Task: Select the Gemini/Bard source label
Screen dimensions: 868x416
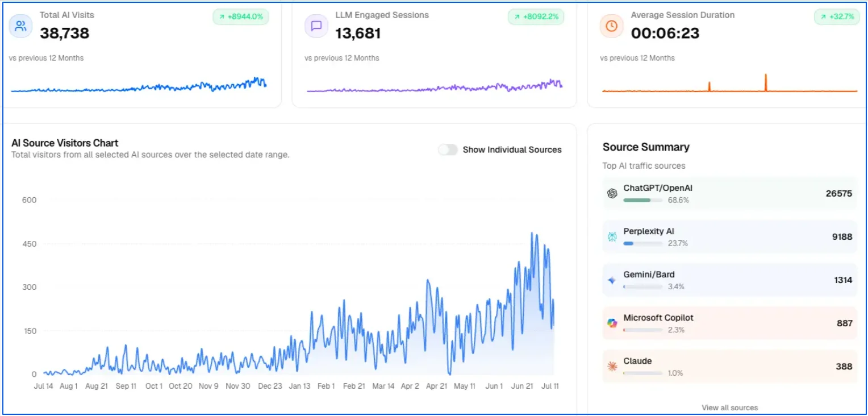Action: click(649, 274)
